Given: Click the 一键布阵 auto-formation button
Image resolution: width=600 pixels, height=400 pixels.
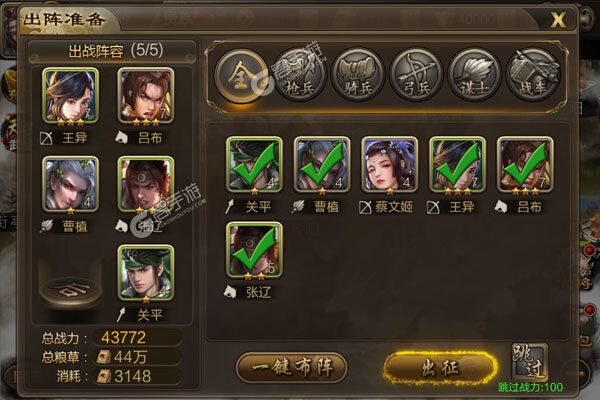Looking at the screenshot, I should pyautogui.click(x=292, y=368).
